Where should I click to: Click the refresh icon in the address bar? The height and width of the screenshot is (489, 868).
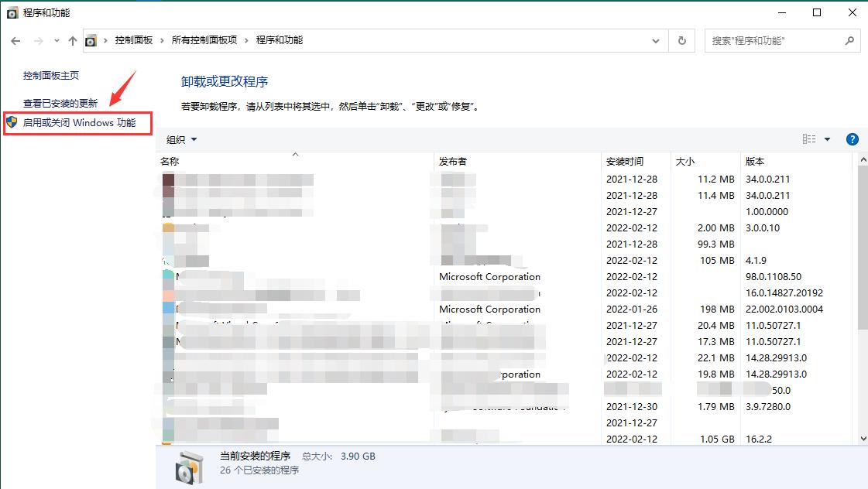click(x=681, y=40)
